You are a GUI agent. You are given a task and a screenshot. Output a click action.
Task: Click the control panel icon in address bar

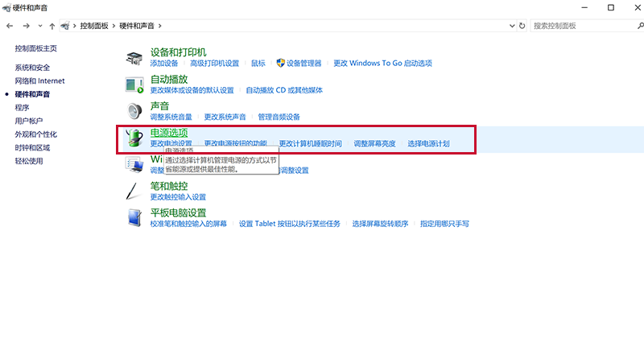tap(65, 26)
